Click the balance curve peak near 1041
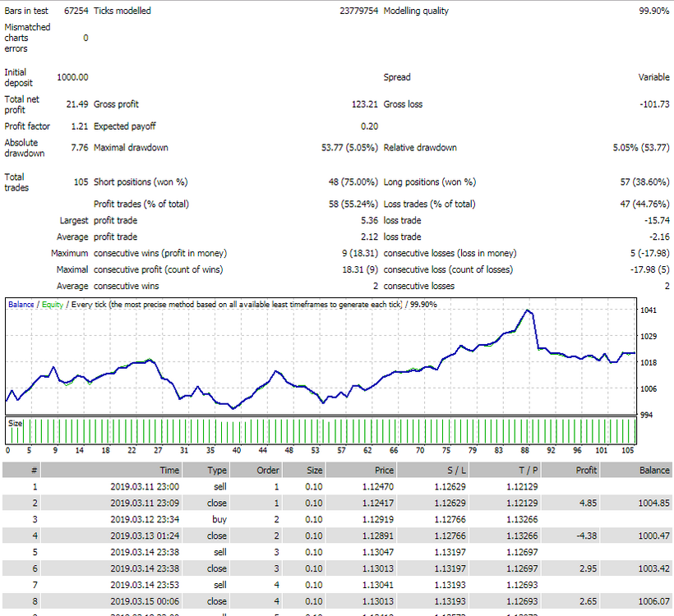Viewport: 674px width, 616px height. coord(527,310)
